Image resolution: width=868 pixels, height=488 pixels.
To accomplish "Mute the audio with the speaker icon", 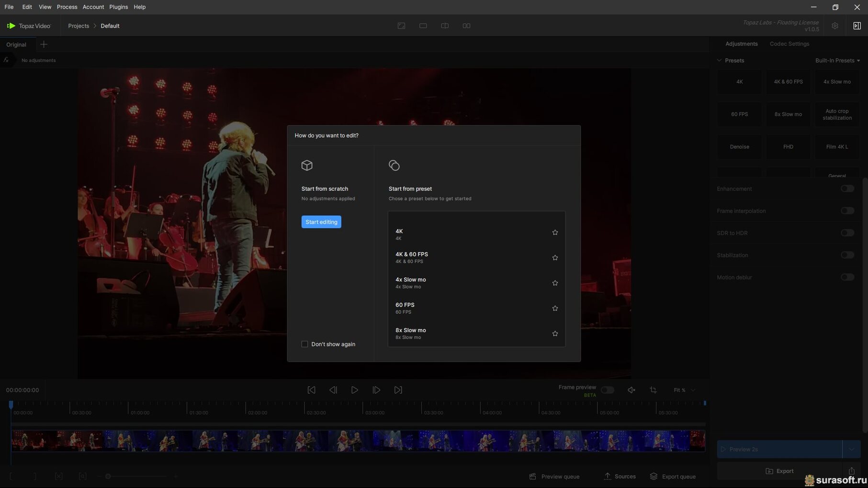I will pyautogui.click(x=631, y=390).
